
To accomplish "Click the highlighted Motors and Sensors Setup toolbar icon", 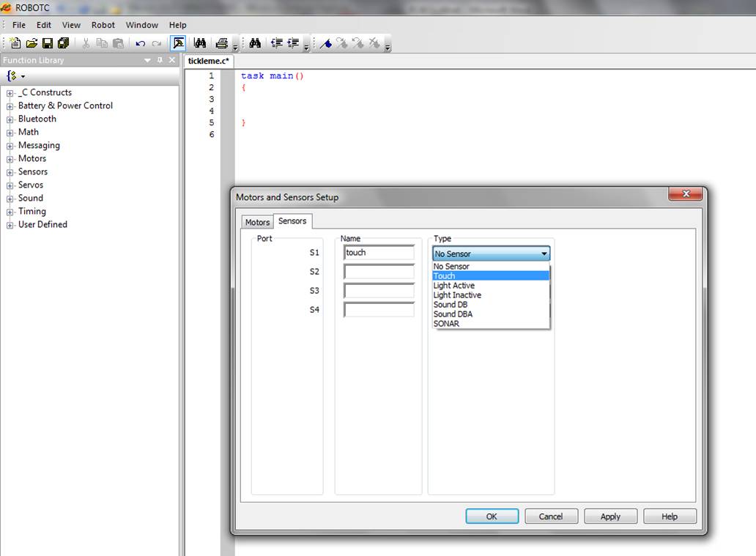I will (179, 43).
